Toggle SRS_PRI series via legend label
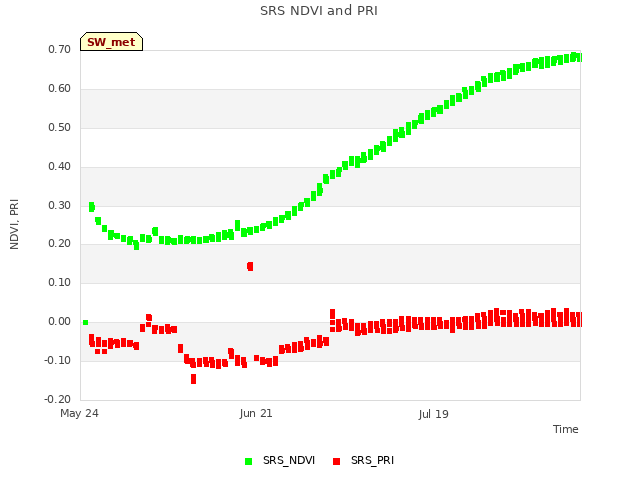 click(x=372, y=460)
